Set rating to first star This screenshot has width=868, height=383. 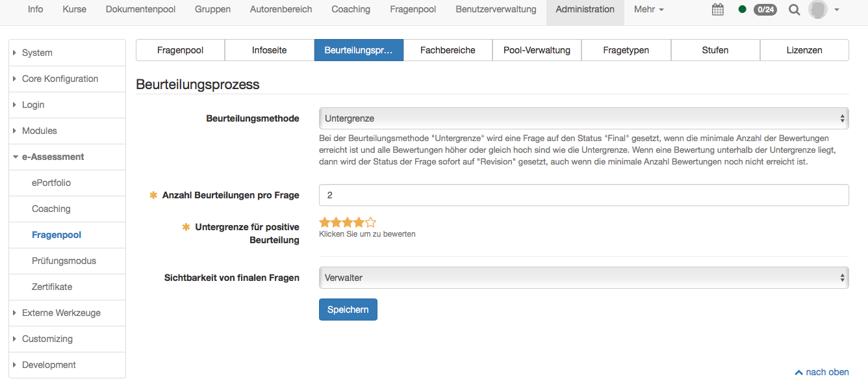[x=324, y=222]
